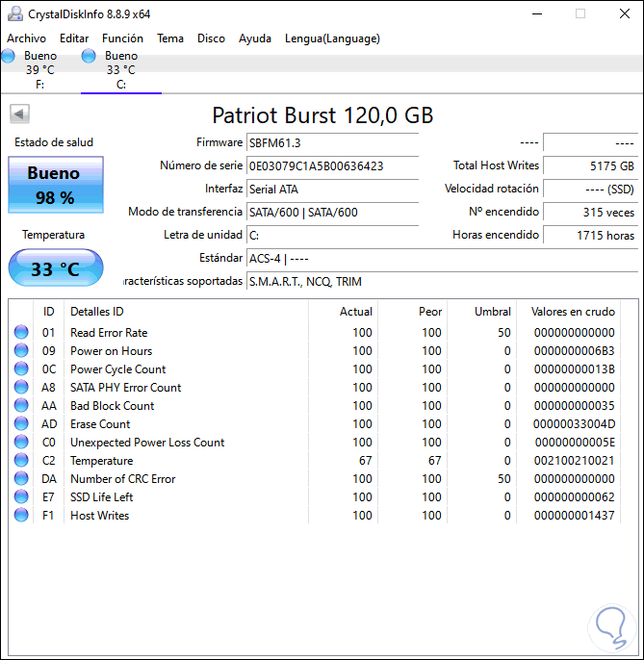
Task: Click status orb of Temperature attribute row
Action: 21,460
